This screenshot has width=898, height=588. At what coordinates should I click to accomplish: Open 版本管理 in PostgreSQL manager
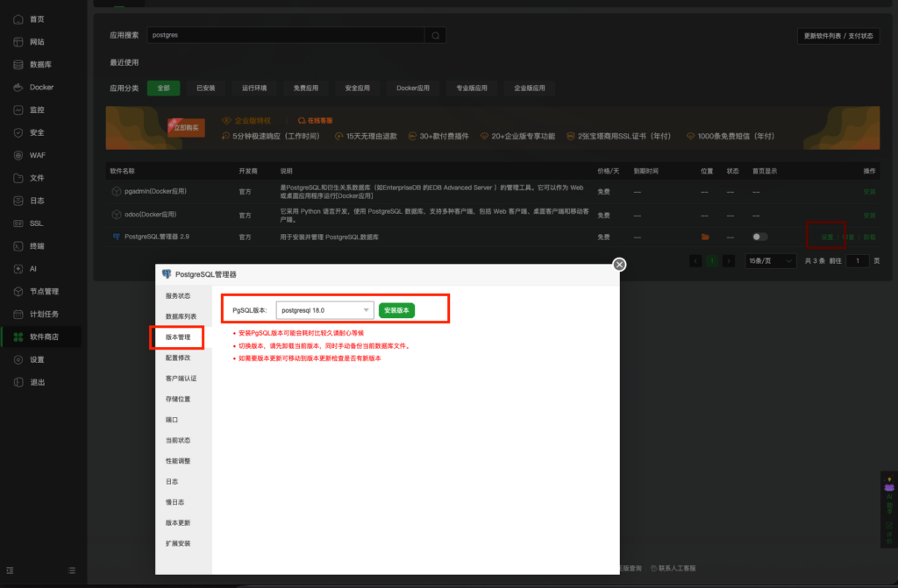178,337
